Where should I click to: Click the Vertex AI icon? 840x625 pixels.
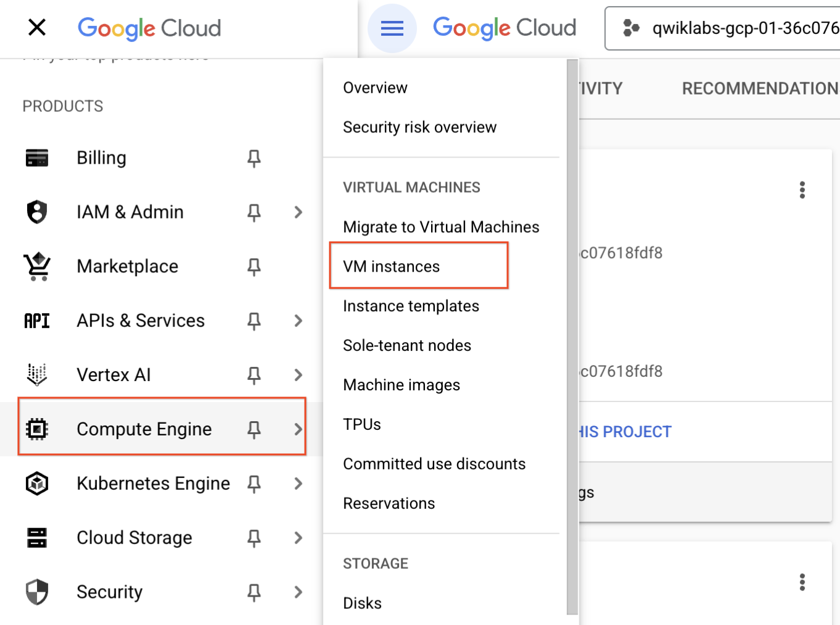[37, 374]
